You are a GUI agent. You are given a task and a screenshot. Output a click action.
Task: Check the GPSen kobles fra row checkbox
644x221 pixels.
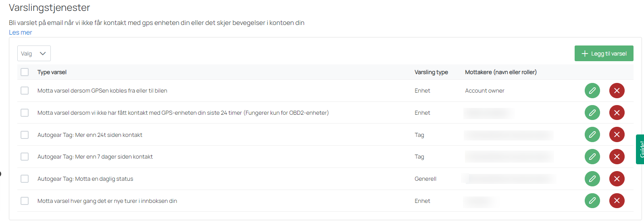25,91
